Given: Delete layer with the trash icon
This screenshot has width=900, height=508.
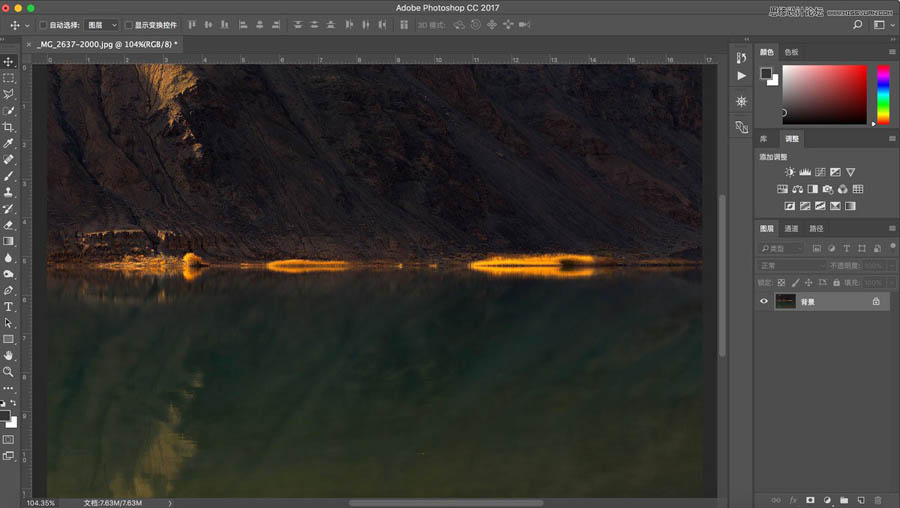Looking at the screenshot, I should point(878,499).
